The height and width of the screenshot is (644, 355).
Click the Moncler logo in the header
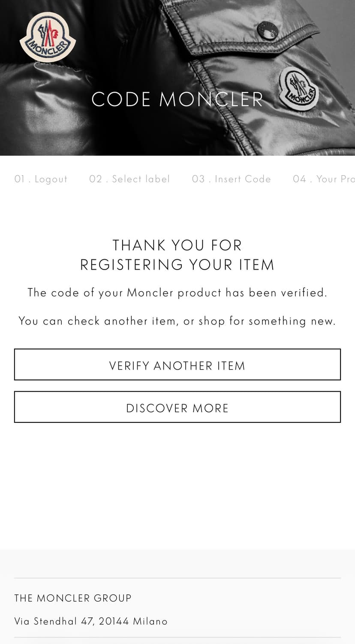[x=48, y=37]
